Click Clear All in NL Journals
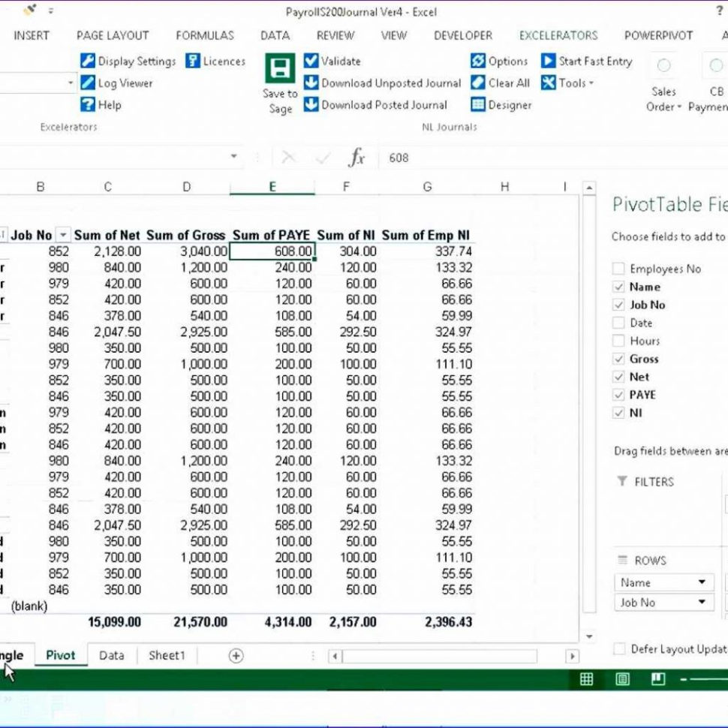 [500, 83]
